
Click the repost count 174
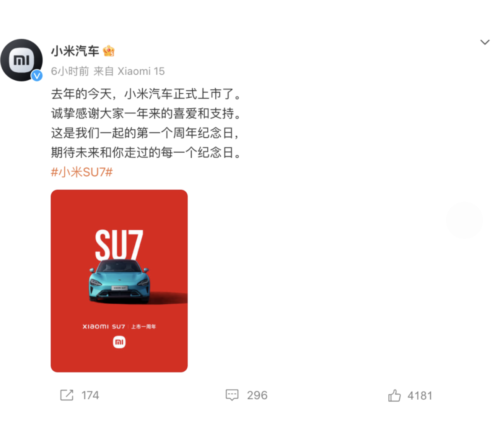[90, 395]
